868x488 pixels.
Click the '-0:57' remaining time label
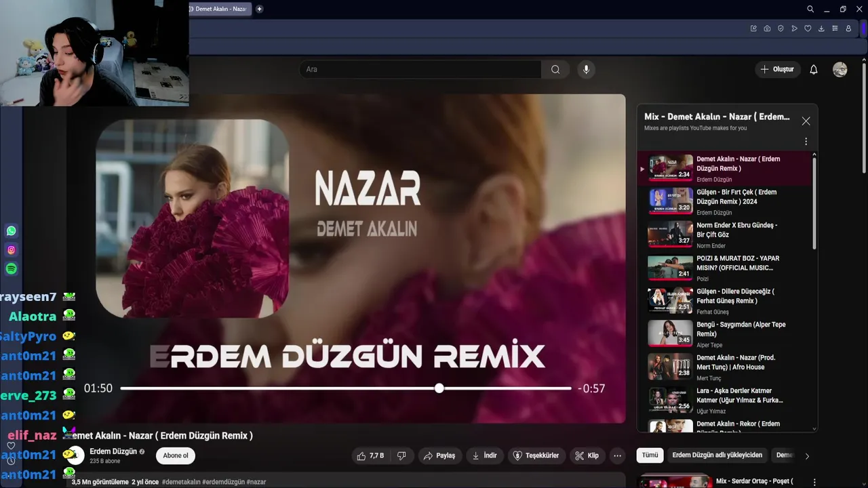tap(591, 388)
